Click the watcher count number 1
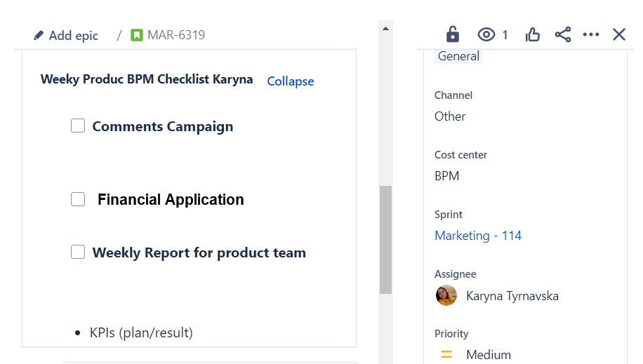 [505, 35]
